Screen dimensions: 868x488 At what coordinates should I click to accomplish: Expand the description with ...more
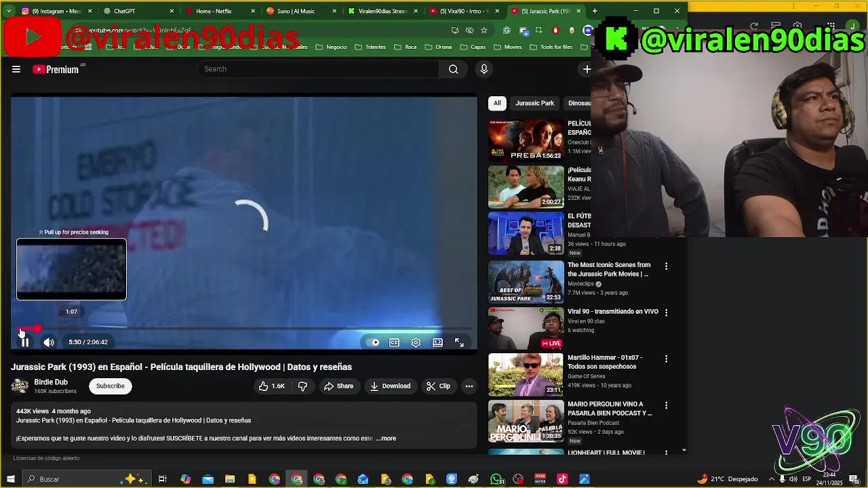click(x=386, y=439)
